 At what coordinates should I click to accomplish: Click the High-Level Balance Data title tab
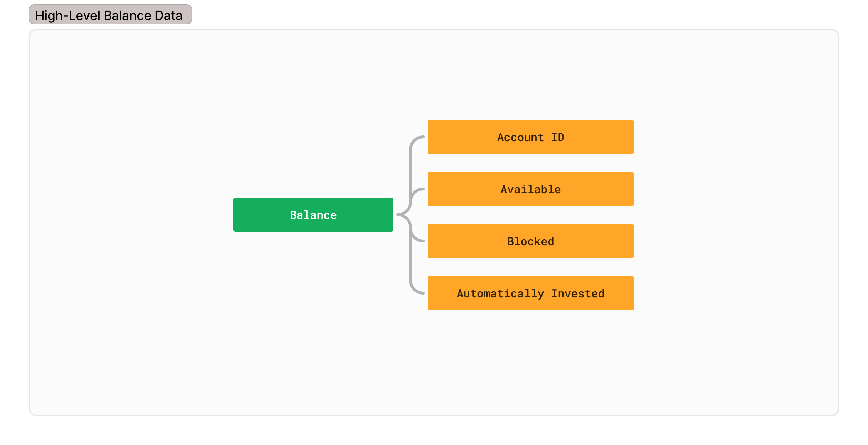pyautogui.click(x=110, y=15)
